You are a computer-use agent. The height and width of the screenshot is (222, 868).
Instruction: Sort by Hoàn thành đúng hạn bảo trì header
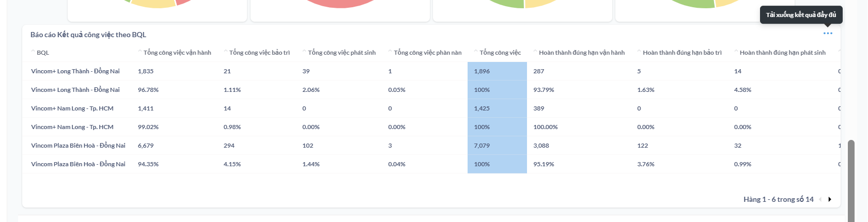(x=681, y=53)
